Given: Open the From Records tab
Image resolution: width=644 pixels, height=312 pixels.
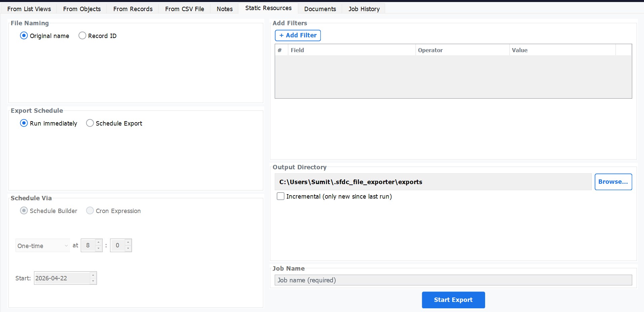Looking at the screenshot, I should coord(132,9).
